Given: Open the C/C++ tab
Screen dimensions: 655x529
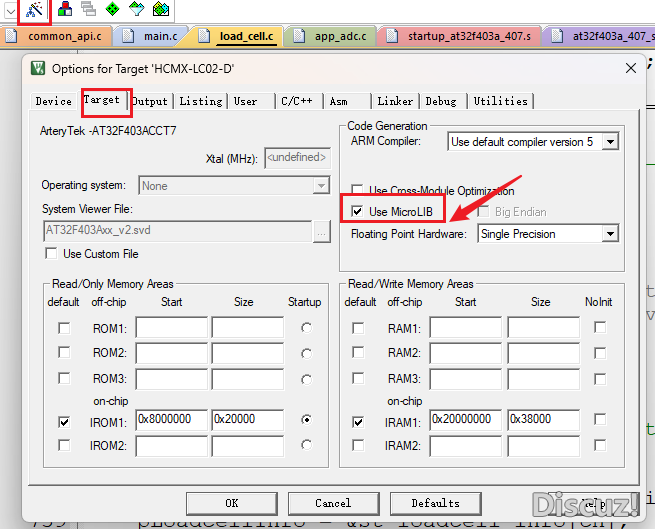Looking at the screenshot, I should point(299,102).
